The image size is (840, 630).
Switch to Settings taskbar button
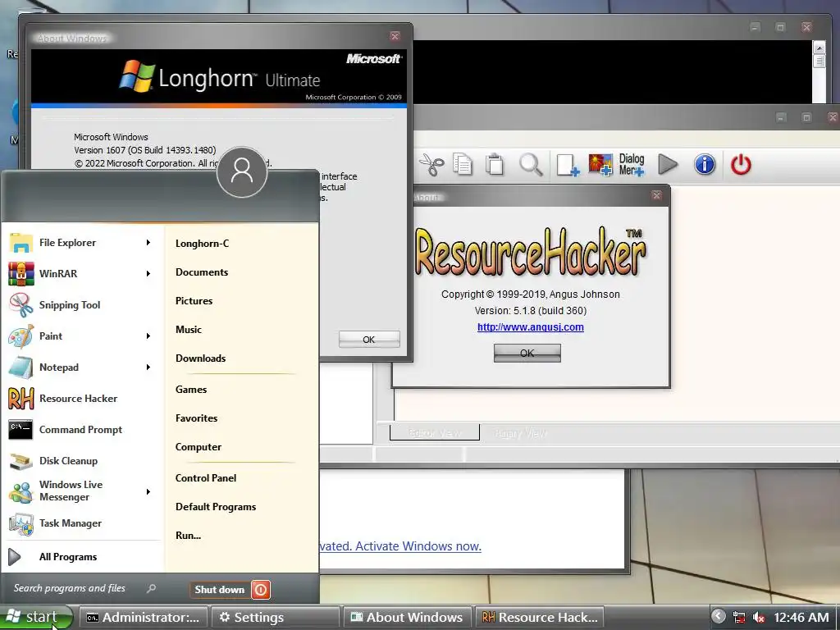pyautogui.click(x=276, y=618)
